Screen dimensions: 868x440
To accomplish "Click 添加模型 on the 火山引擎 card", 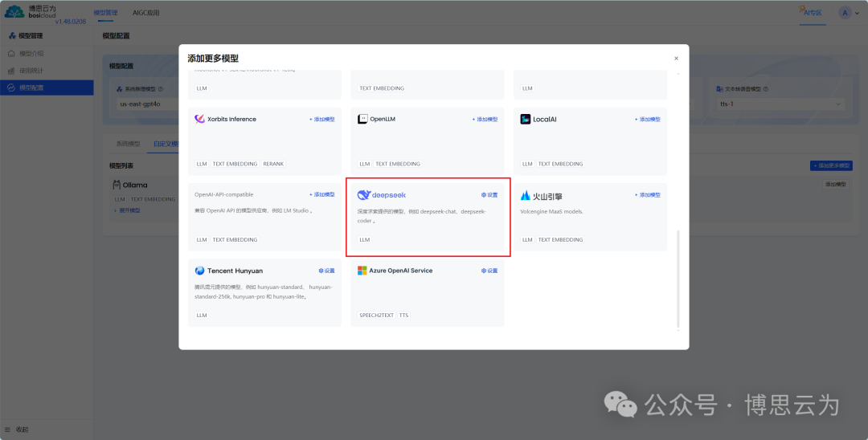I will [648, 195].
